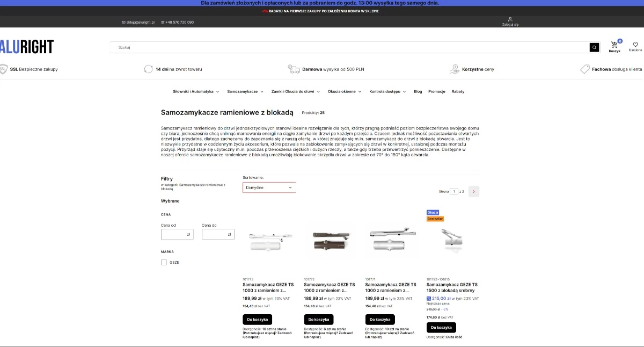The image size is (644, 347).
Task: Click the Korzystne ceny hand icon
Action: [x=455, y=69]
